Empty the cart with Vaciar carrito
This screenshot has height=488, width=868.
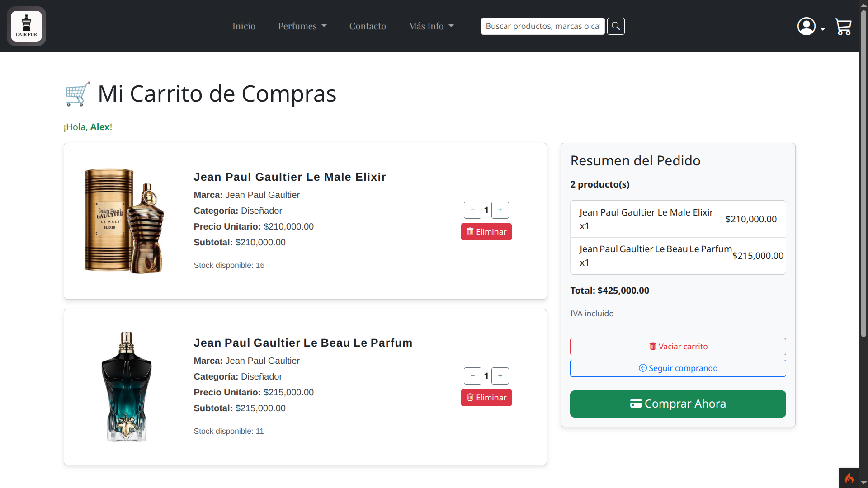[678, 347]
